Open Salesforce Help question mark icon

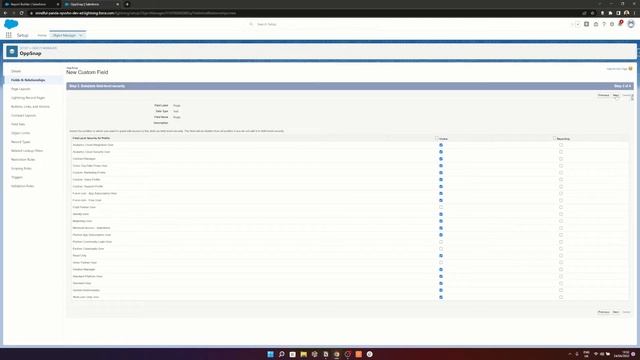point(604,24)
